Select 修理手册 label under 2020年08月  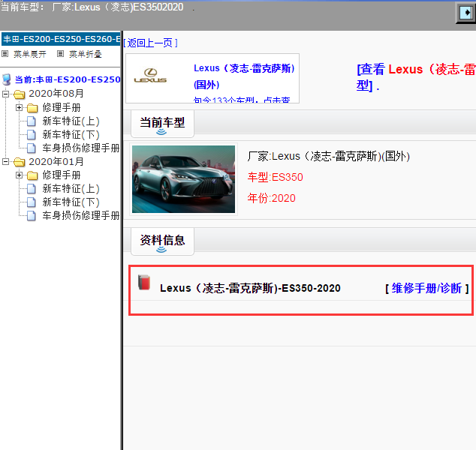[x=62, y=108]
